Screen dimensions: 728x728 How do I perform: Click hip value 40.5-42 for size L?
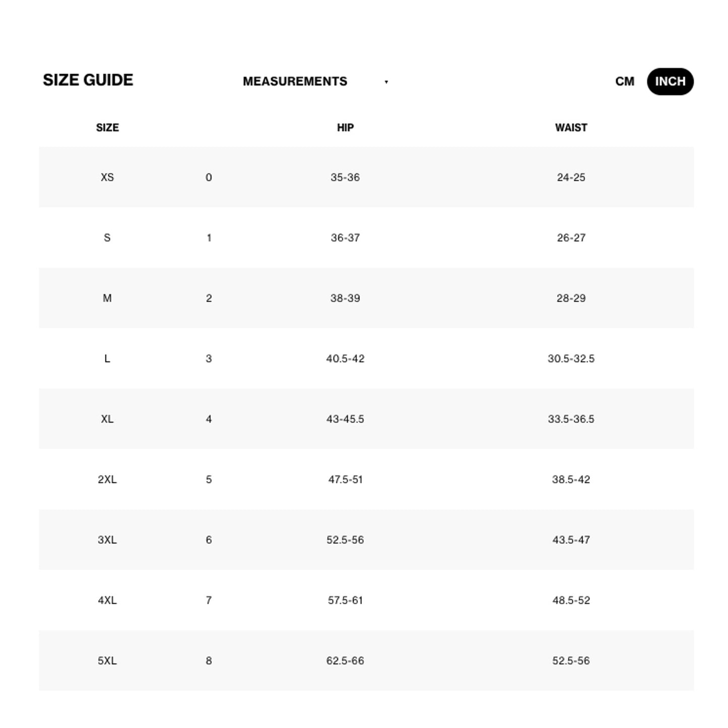click(x=345, y=359)
